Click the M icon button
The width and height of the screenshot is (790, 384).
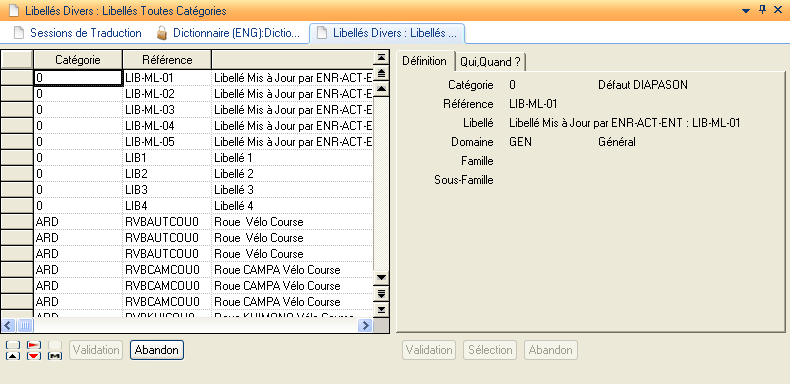[55, 356]
